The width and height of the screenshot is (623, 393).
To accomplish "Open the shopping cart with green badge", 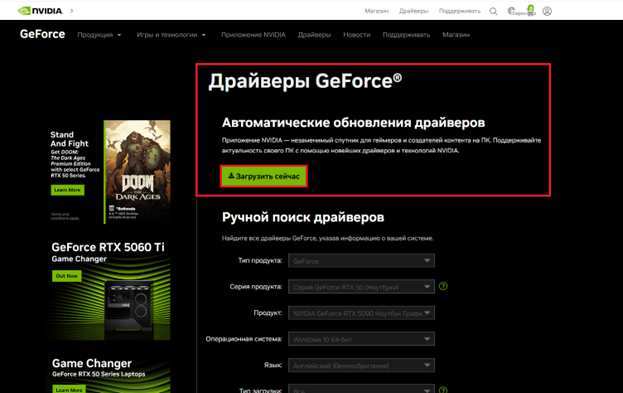I will click(x=530, y=10).
